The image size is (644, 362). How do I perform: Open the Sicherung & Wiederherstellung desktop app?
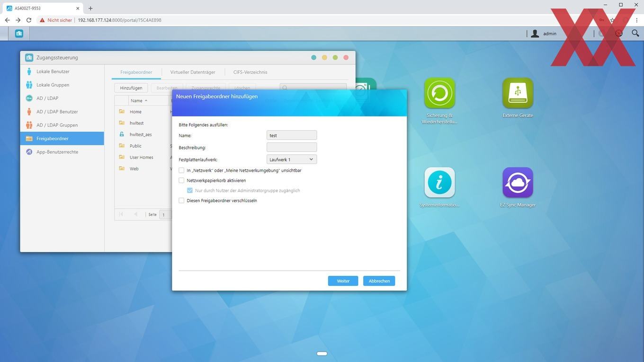439,93
